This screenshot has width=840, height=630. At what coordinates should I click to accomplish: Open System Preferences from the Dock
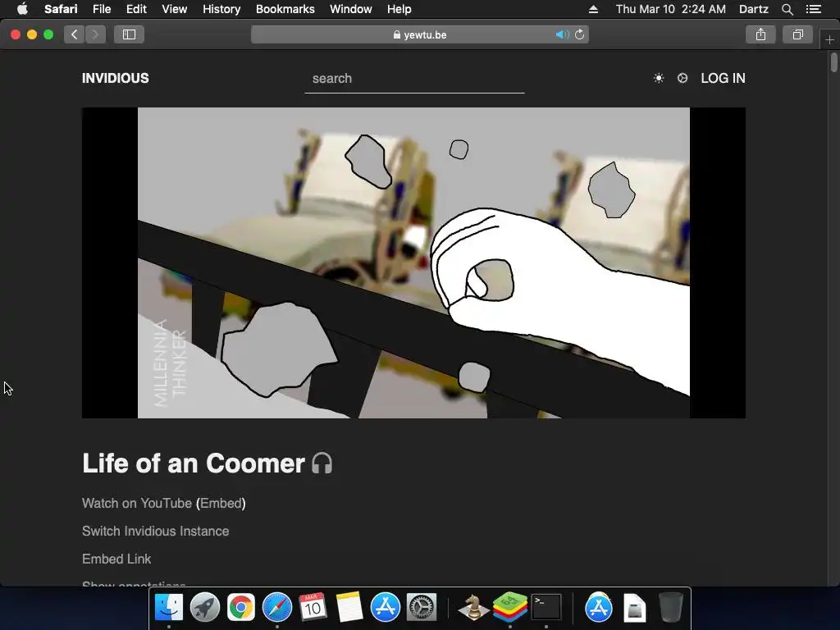tap(422, 608)
